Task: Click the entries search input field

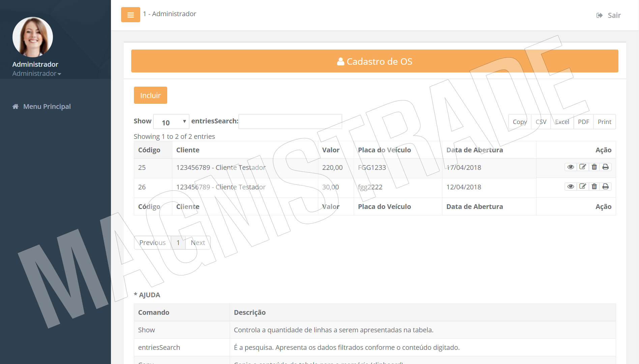Action: coord(290,122)
